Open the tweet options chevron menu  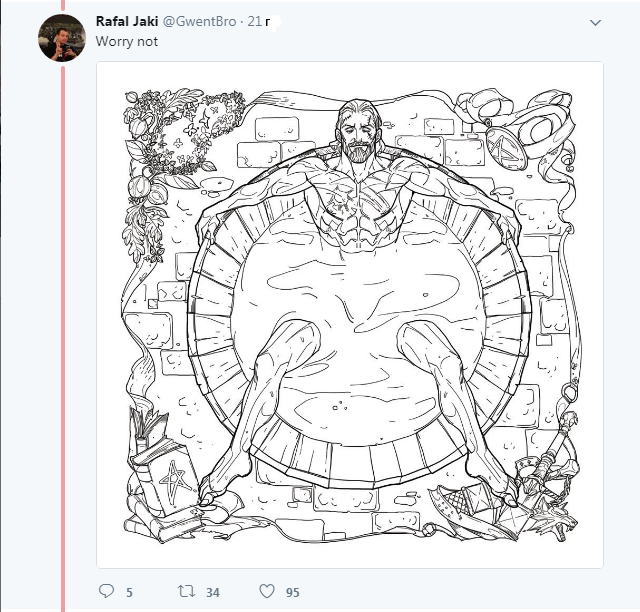tap(596, 22)
